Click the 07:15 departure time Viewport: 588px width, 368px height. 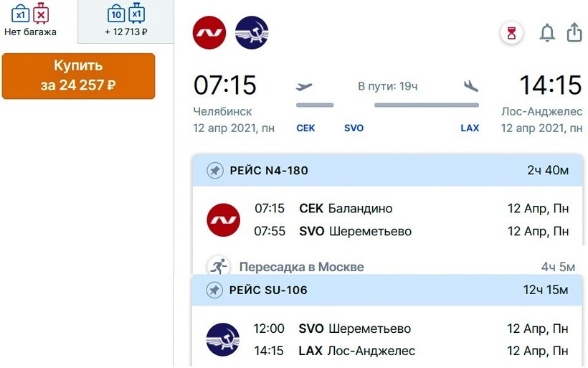coord(224,85)
